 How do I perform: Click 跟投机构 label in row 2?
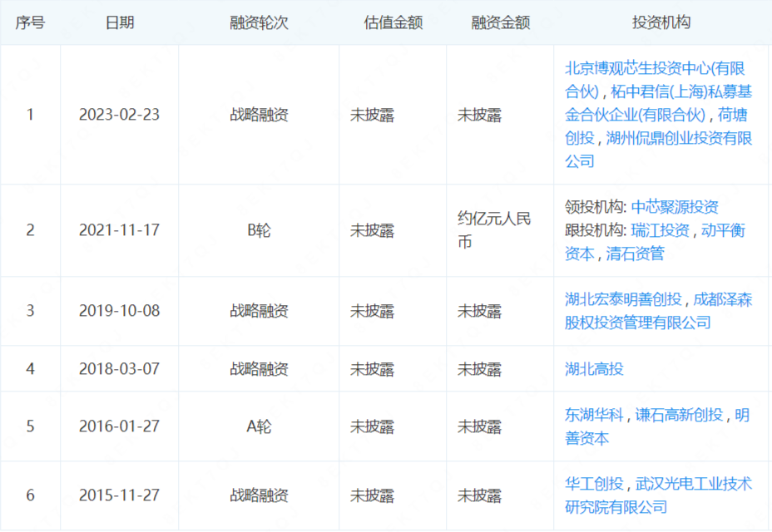tap(596, 229)
